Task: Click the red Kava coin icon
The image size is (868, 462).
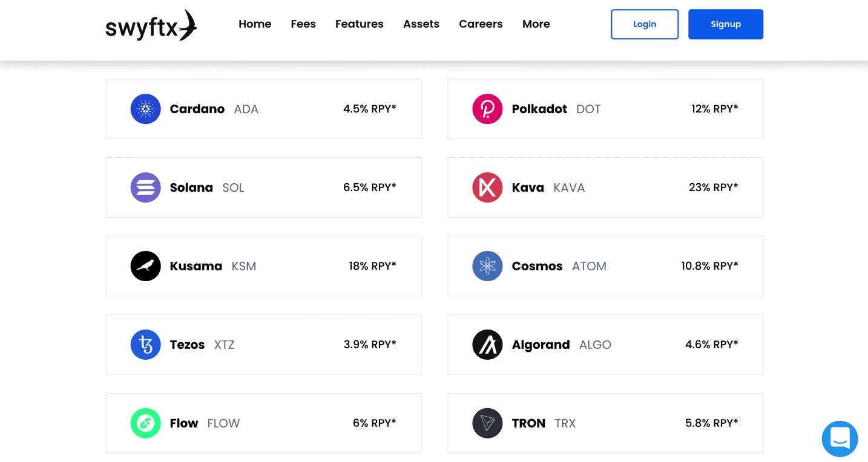Action: point(487,187)
